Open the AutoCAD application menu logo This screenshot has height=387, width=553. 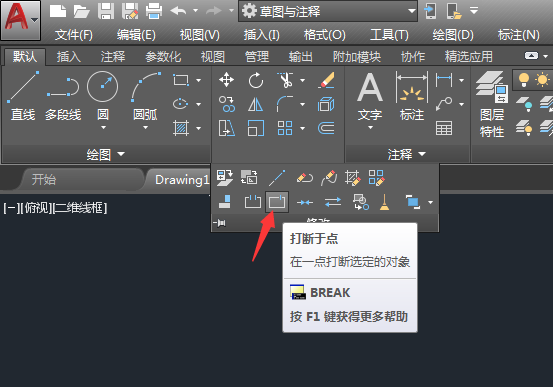(20, 20)
